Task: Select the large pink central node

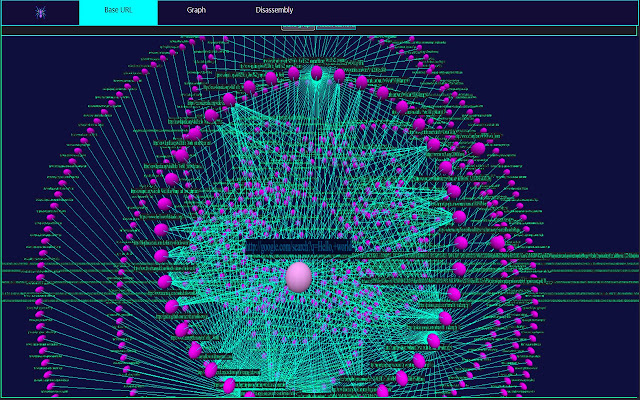Action: coord(298,277)
